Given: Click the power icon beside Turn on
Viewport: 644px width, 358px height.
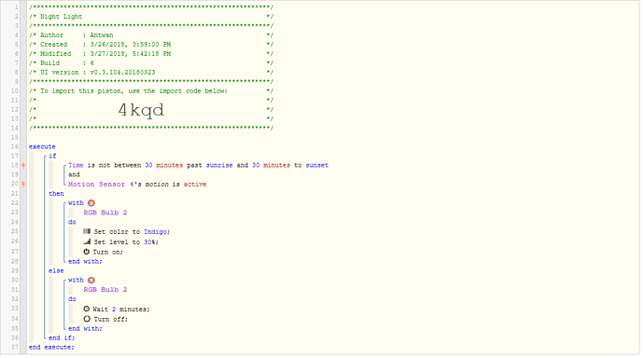Looking at the screenshot, I should [x=87, y=252].
